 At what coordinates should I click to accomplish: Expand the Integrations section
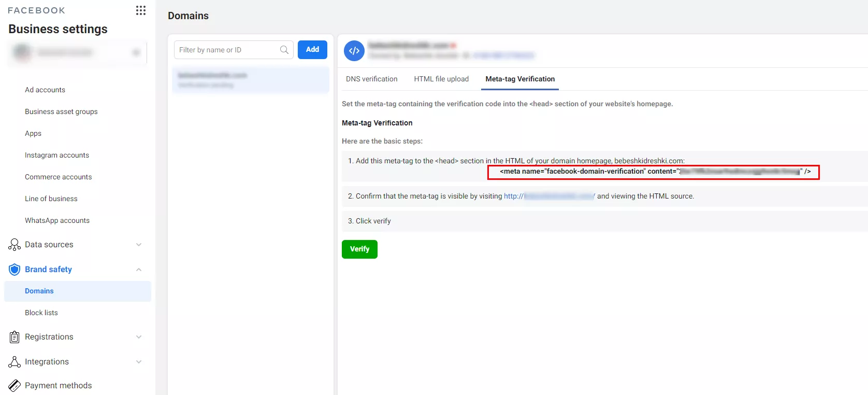[x=139, y=362]
